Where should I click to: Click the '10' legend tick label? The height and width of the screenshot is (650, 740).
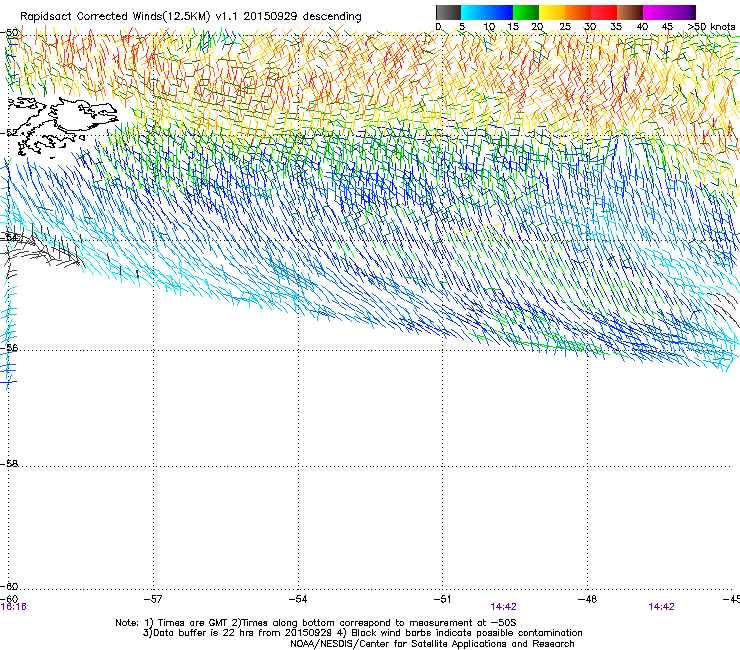pos(489,27)
